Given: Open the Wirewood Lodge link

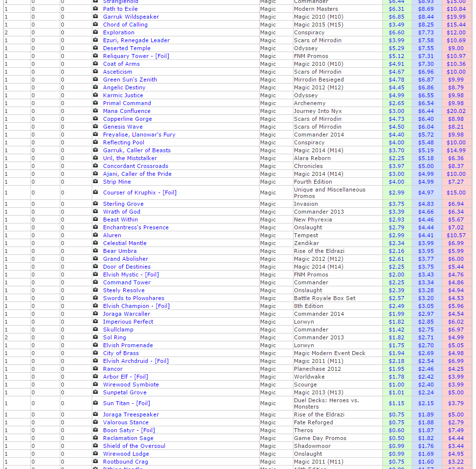Looking at the screenshot, I should [126, 454].
